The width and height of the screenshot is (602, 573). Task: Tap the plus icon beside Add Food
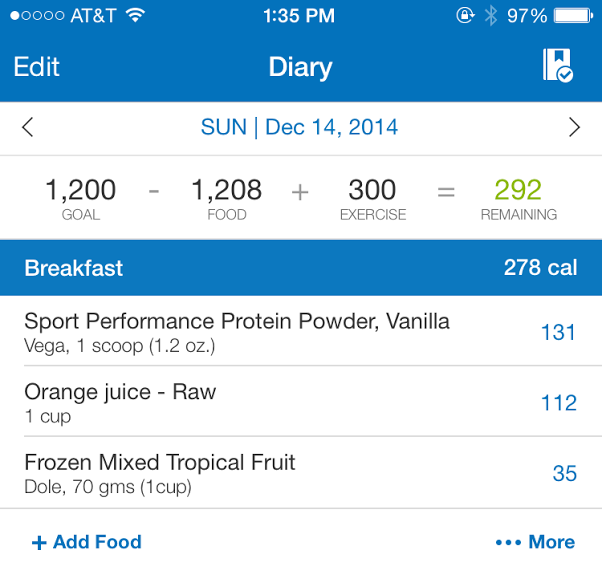pos(39,543)
